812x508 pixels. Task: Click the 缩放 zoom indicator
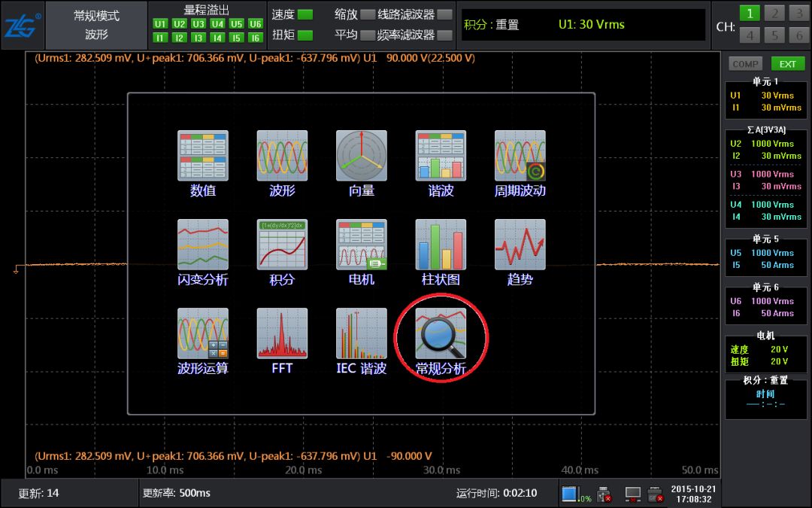367,14
